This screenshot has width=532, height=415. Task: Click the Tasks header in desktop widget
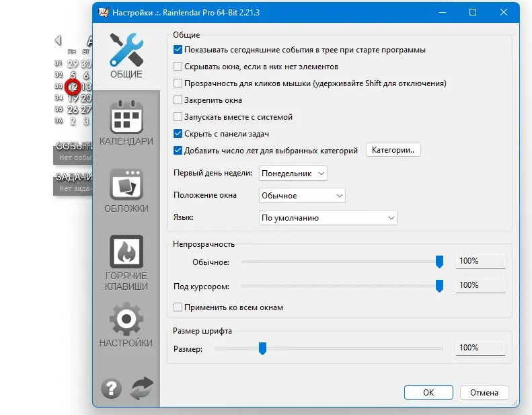tap(74, 177)
